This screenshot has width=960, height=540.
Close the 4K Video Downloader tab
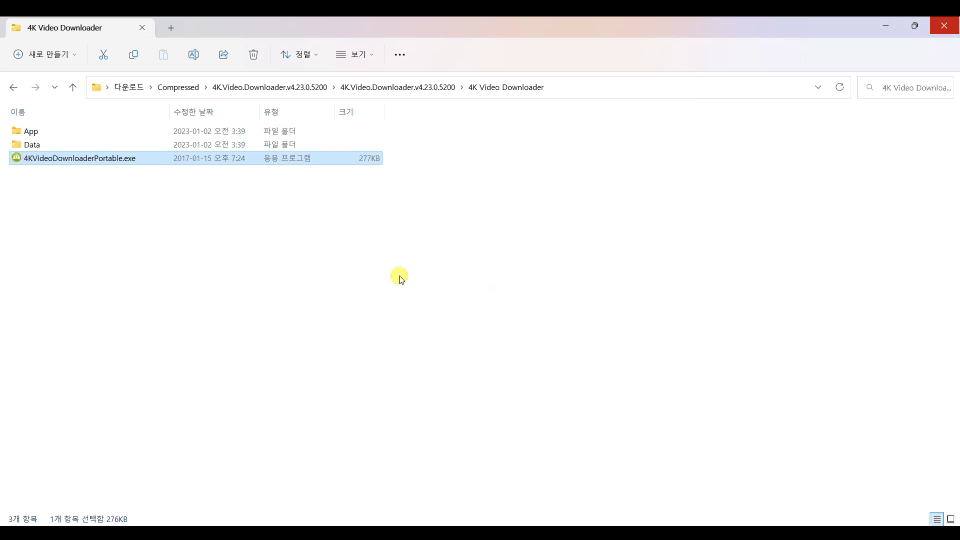coord(142,28)
